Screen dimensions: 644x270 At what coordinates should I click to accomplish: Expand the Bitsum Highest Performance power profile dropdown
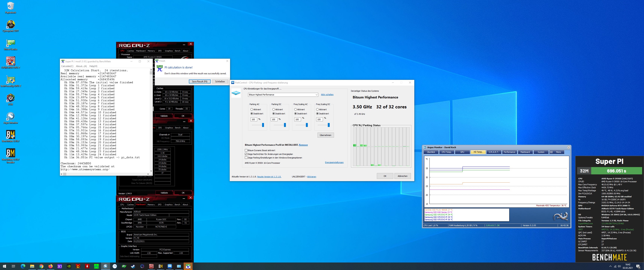(283, 95)
